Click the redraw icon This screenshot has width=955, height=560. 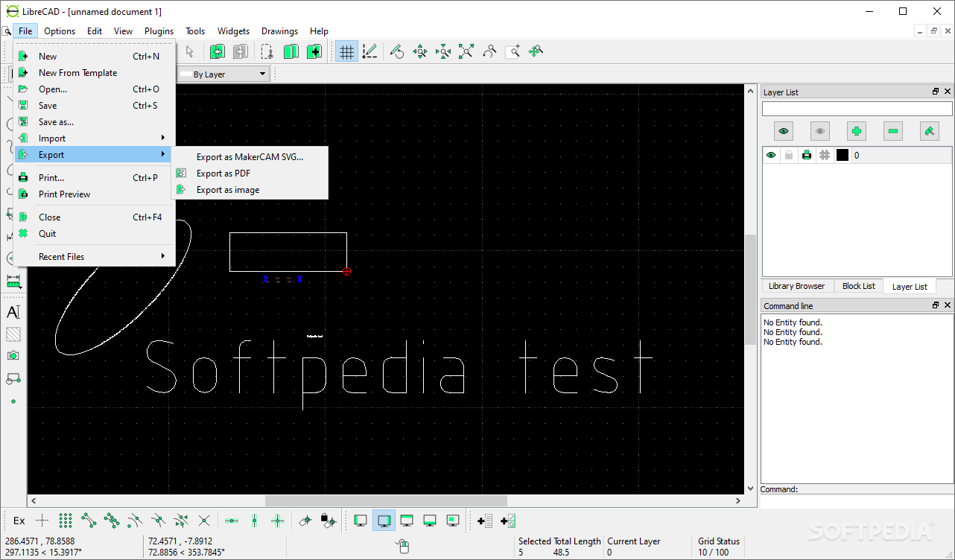click(x=397, y=51)
